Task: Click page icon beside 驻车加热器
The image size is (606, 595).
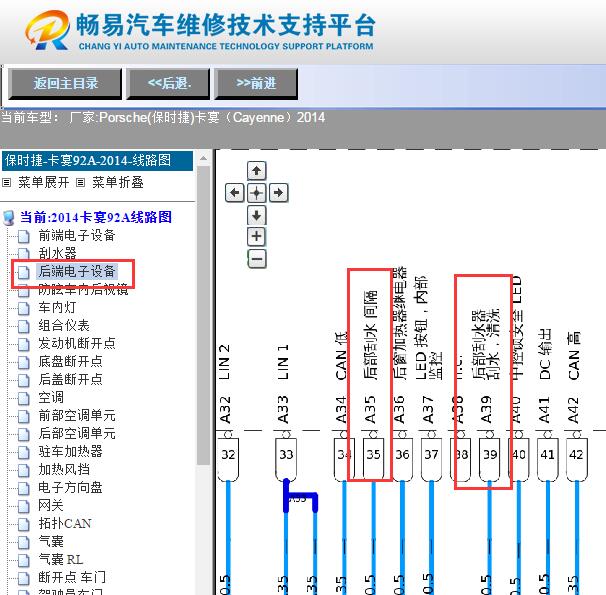Action: tap(24, 452)
